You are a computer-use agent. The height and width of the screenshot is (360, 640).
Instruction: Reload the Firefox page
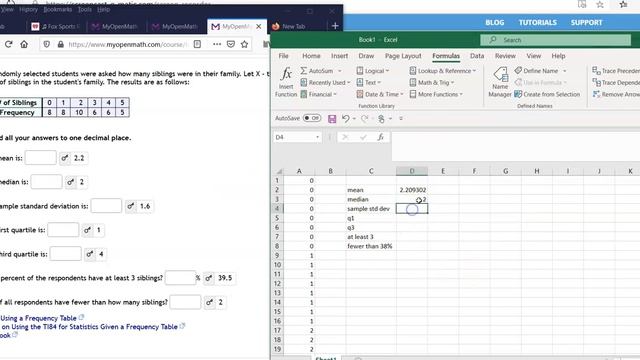pyautogui.click(x=9, y=44)
